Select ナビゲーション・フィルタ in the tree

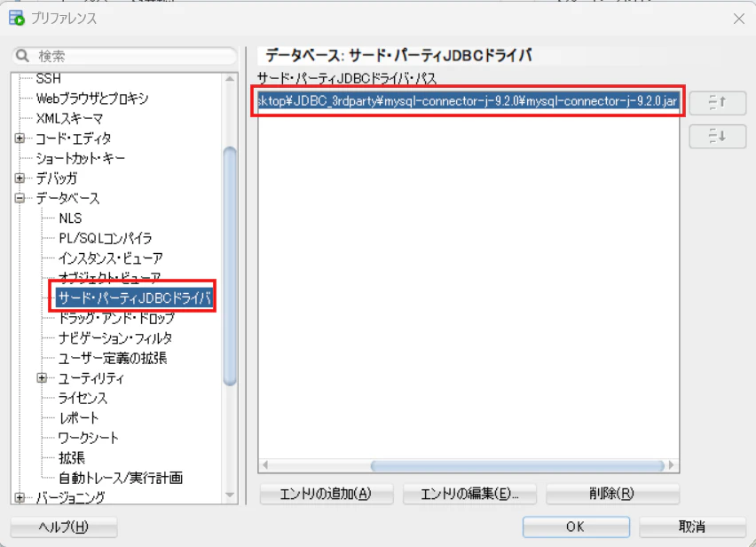[115, 338]
